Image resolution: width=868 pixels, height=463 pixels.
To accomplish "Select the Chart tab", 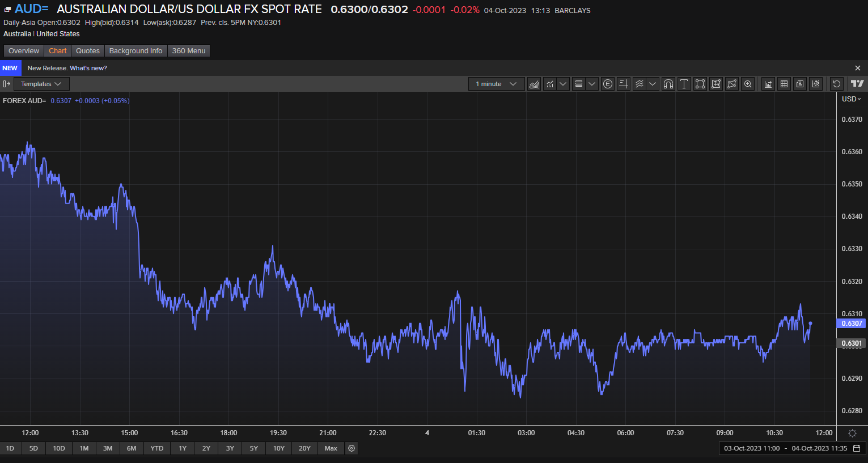I will pos(58,51).
